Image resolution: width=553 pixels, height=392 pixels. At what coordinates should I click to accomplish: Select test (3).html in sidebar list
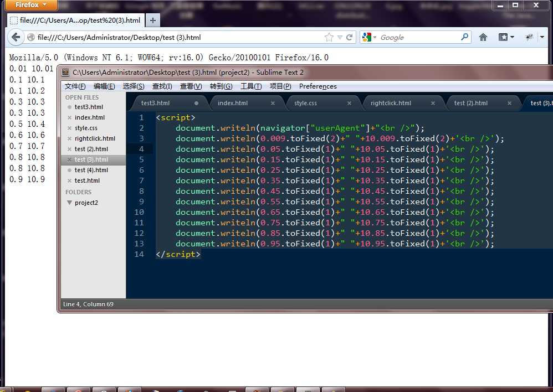coord(91,159)
